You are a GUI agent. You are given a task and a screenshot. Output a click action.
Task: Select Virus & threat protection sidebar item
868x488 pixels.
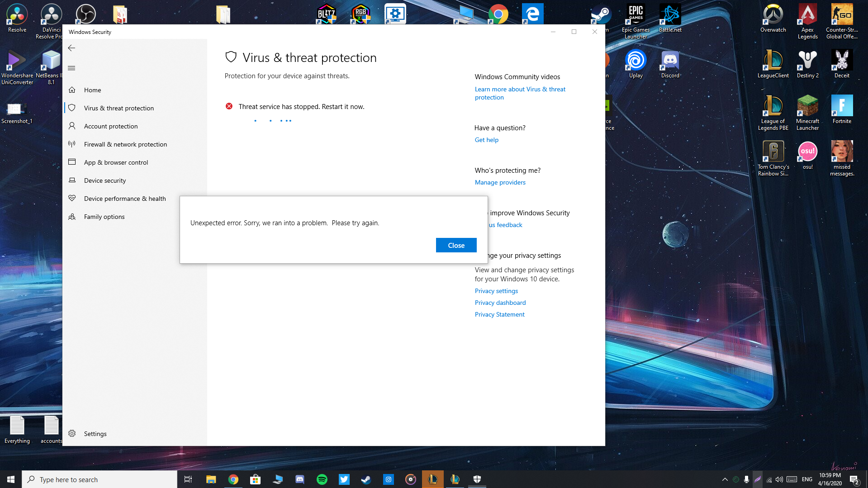[135, 108]
